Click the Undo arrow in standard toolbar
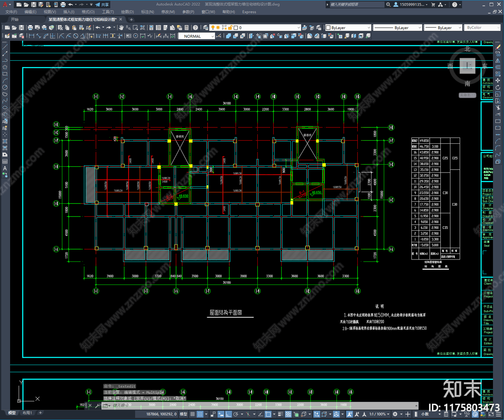 98,28
